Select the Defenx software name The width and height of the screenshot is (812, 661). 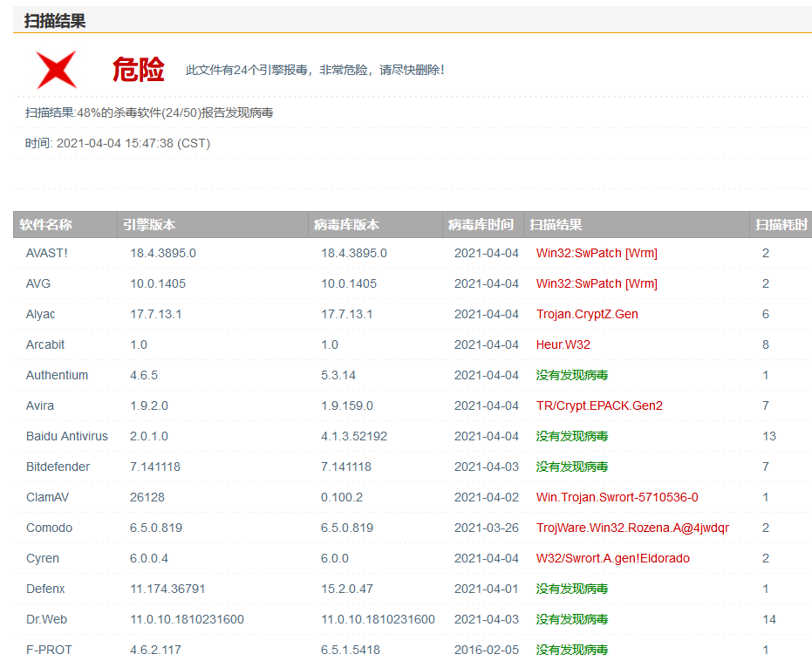click(45, 589)
